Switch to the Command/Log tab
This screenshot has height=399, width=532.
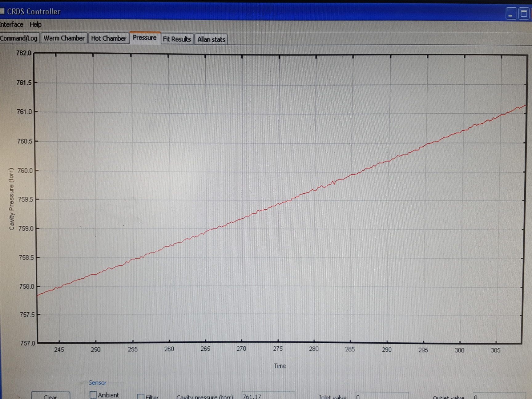point(19,38)
